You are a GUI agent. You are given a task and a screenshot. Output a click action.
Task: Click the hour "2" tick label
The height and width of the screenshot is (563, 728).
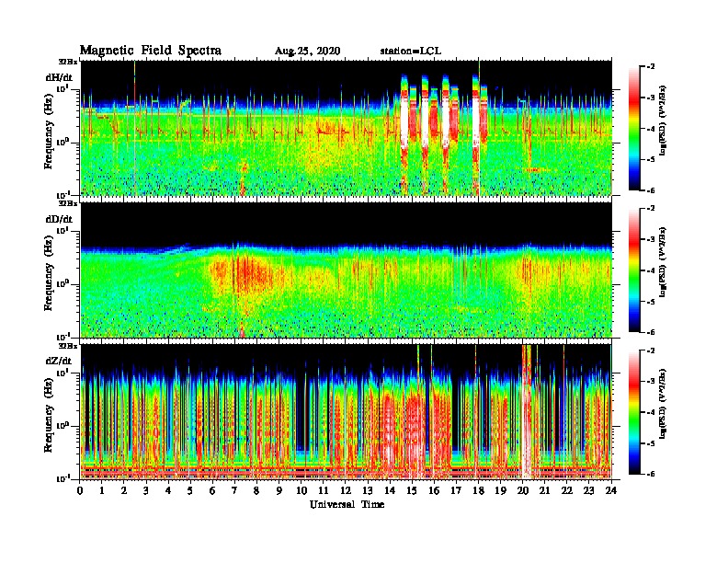click(x=124, y=490)
